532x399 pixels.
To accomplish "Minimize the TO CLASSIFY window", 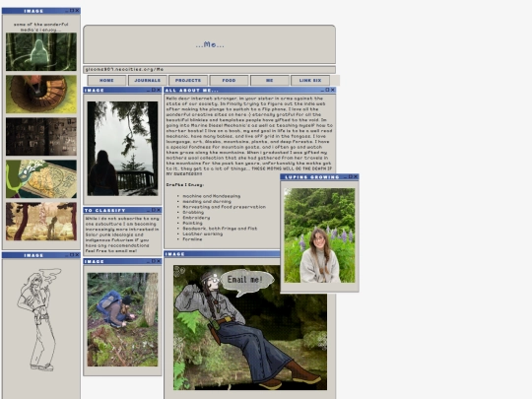I will click(149, 210).
